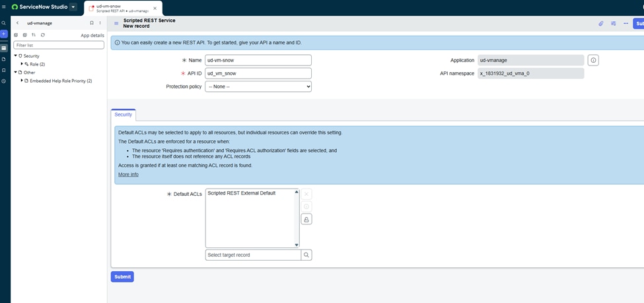Select the Role (2) tree item

37,64
